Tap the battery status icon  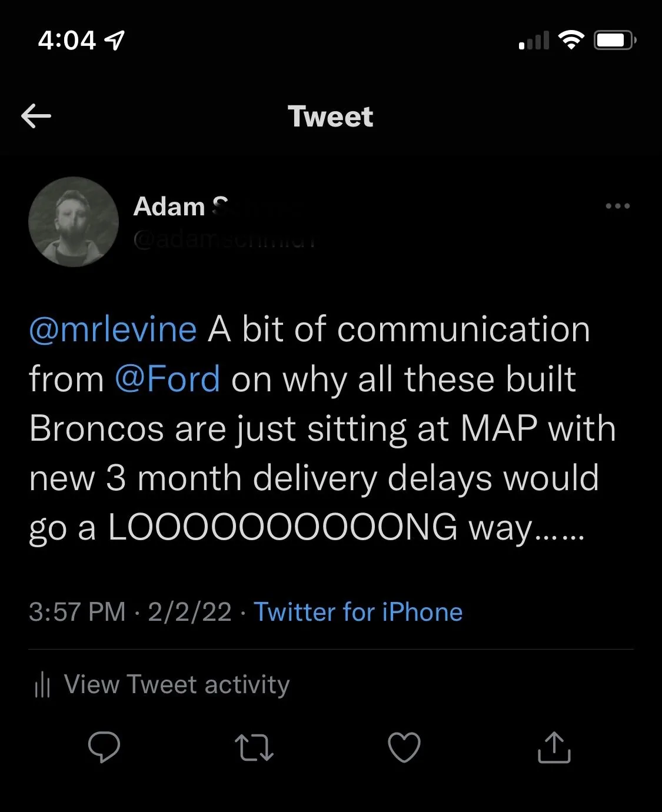click(615, 40)
